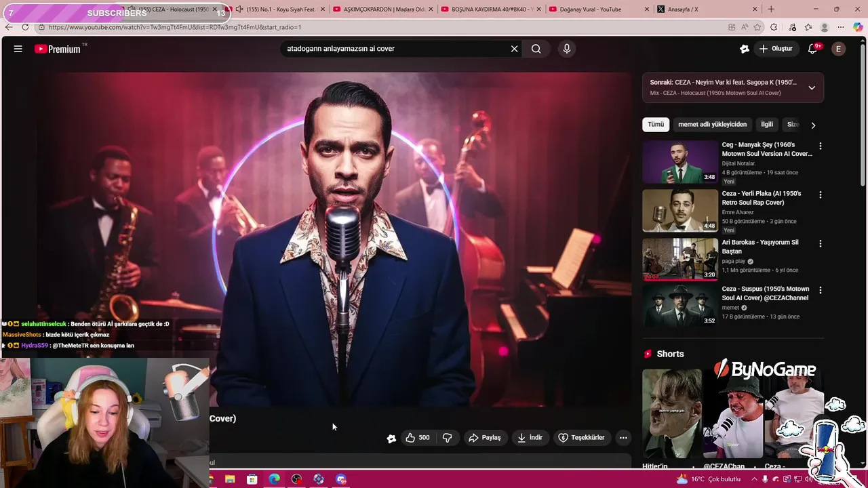Open the Oluştur create button

(x=776, y=49)
